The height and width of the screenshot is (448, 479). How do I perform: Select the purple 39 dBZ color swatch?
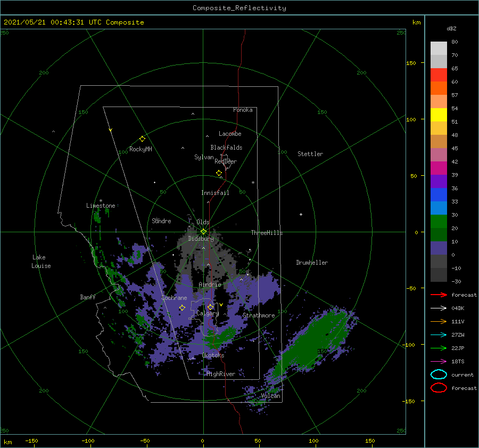439,181
